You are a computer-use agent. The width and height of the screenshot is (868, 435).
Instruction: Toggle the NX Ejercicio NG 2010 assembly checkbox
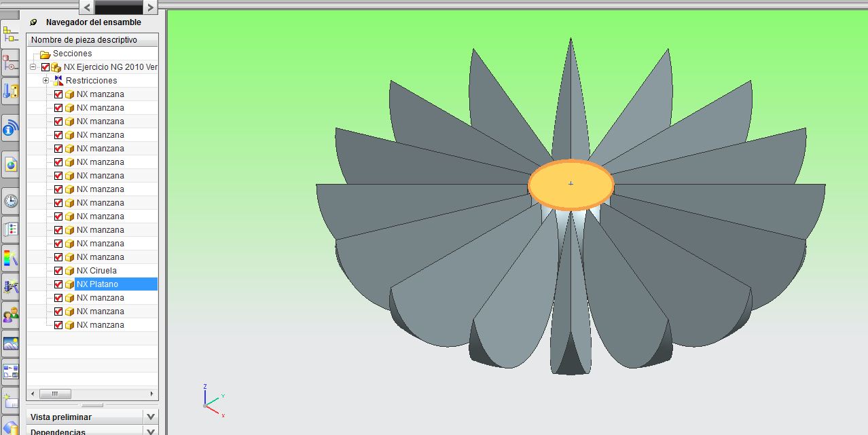46,67
